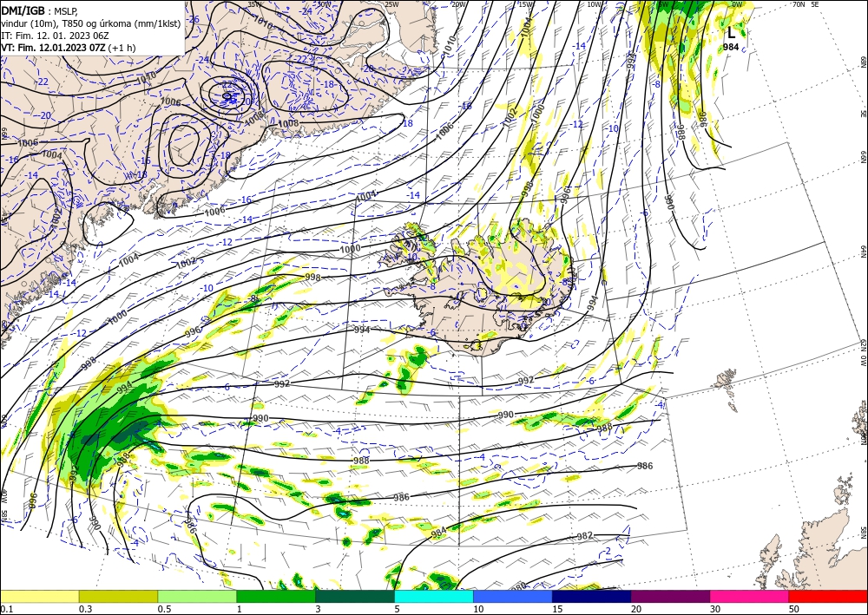Click the '1' legend scale value
868x615 pixels.
point(240,609)
